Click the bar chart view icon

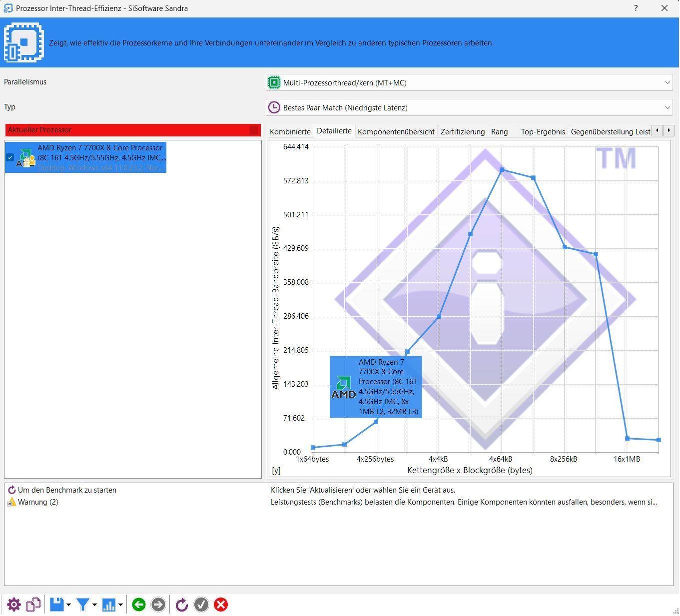coord(109,605)
